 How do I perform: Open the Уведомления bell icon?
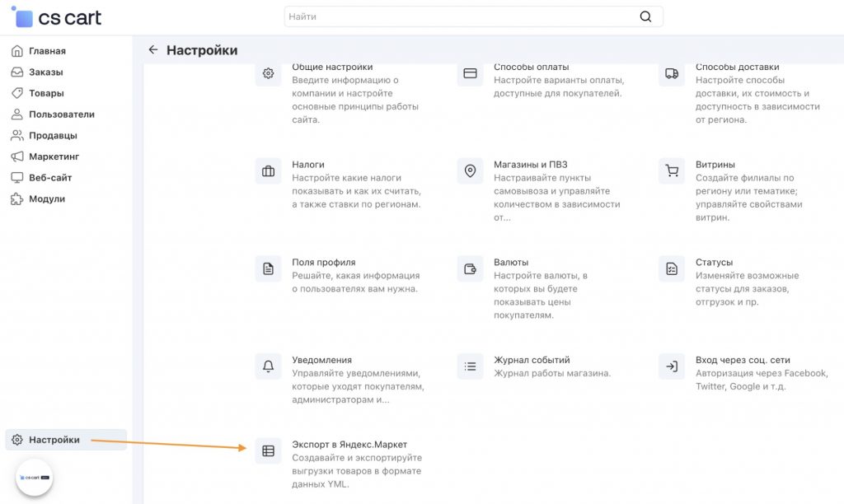pos(268,366)
